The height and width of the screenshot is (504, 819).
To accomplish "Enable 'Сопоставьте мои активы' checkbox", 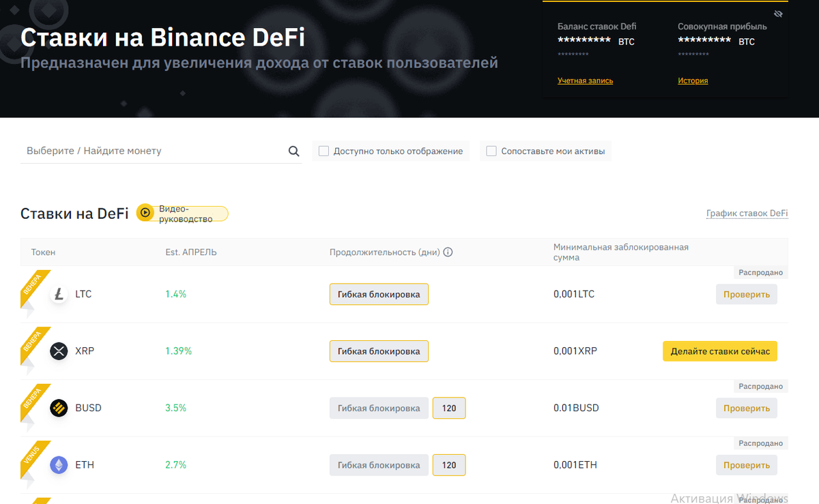I will (491, 151).
